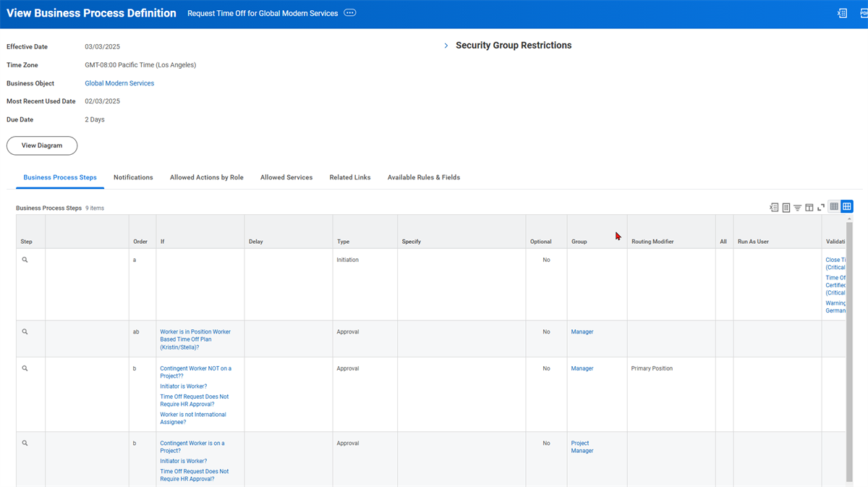Open the table filter icon
This screenshot has width=868, height=487.
point(797,208)
